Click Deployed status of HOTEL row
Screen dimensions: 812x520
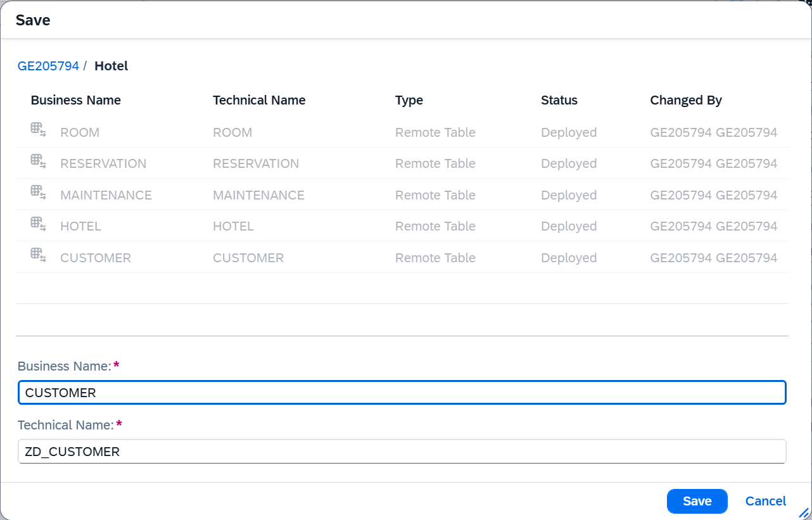(x=569, y=226)
